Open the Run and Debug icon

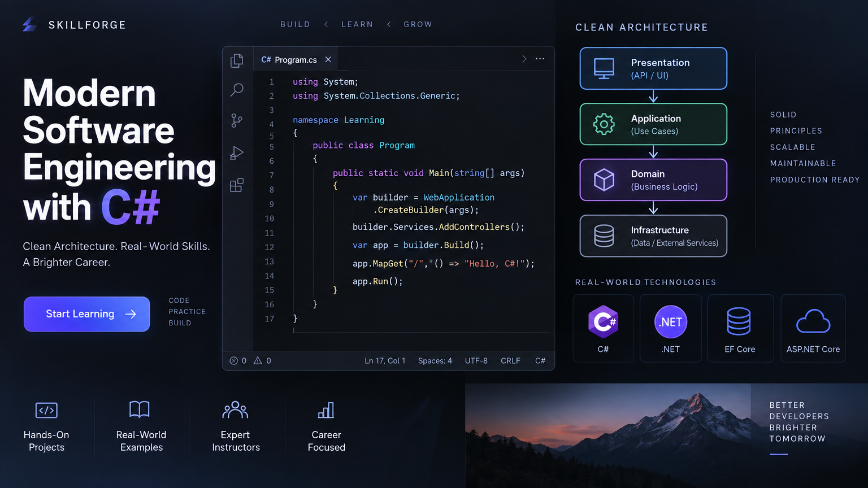point(237,153)
